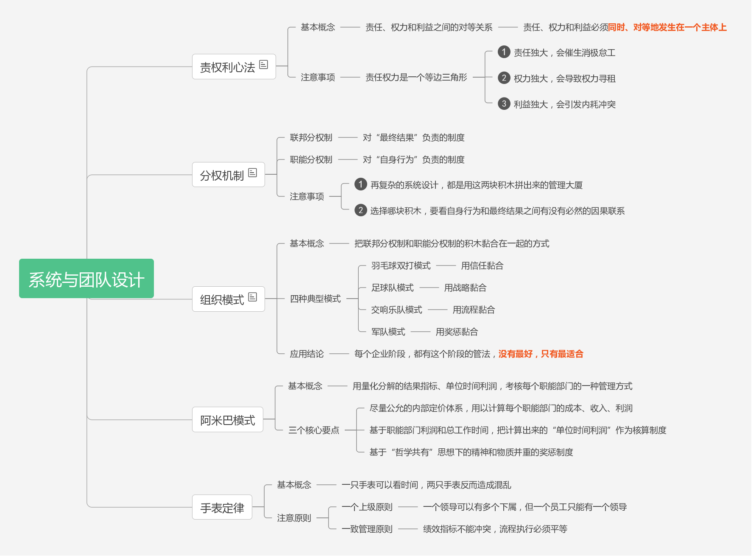Open the note icon on 分权机制
This screenshot has width=756, height=559.
pos(253,173)
